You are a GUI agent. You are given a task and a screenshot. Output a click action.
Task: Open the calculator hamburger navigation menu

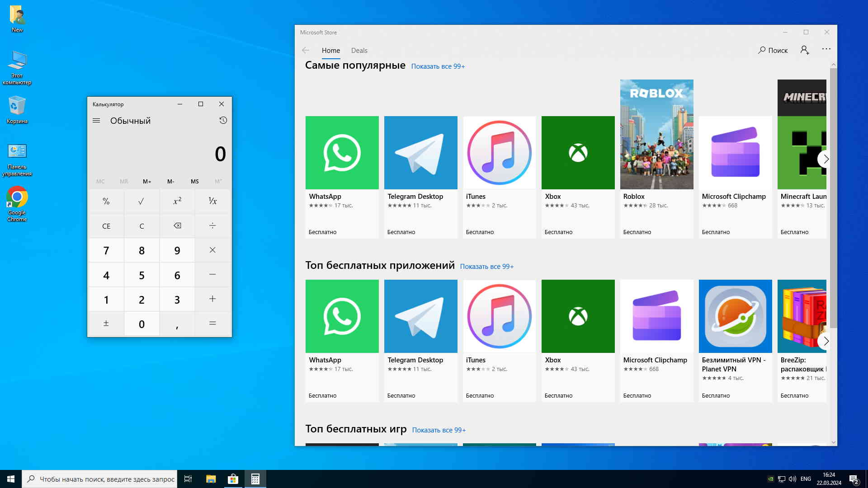96,121
